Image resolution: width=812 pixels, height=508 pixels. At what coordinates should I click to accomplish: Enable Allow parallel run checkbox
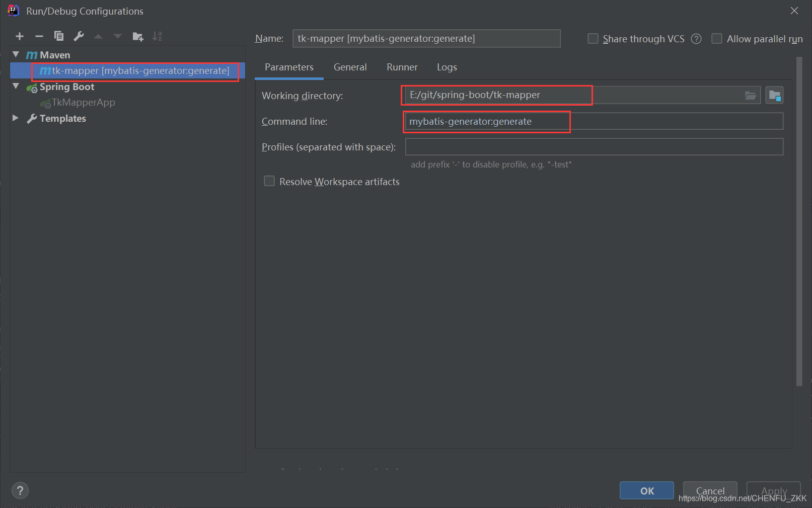[x=717, y=39]
